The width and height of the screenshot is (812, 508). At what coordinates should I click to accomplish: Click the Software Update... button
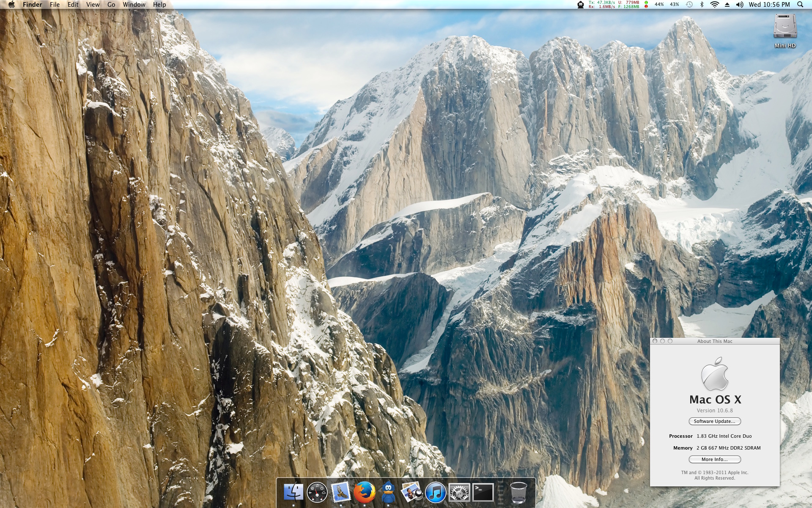pyautogui.click(x=715, y=421)
